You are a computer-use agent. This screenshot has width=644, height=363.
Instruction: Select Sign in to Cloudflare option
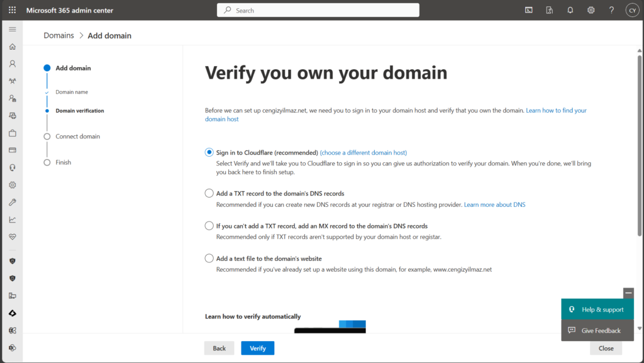point(209,152)
